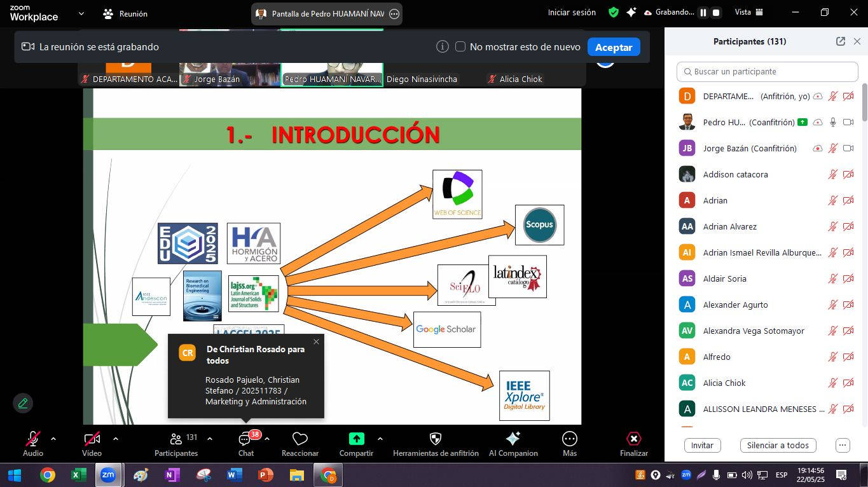Toggle video icon for Alfredo
The height and width of the screenshot is (487, 868).
tap(848, 357)
